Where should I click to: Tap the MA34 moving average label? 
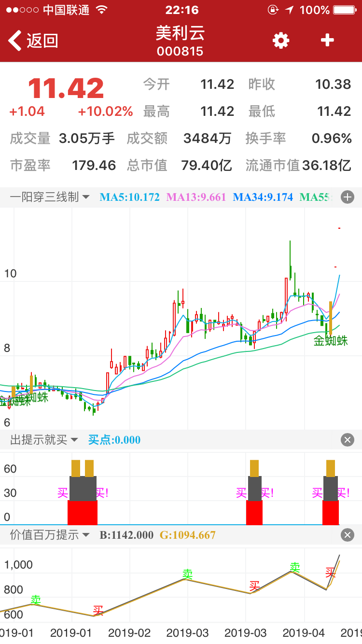click(x=263, y=197)
